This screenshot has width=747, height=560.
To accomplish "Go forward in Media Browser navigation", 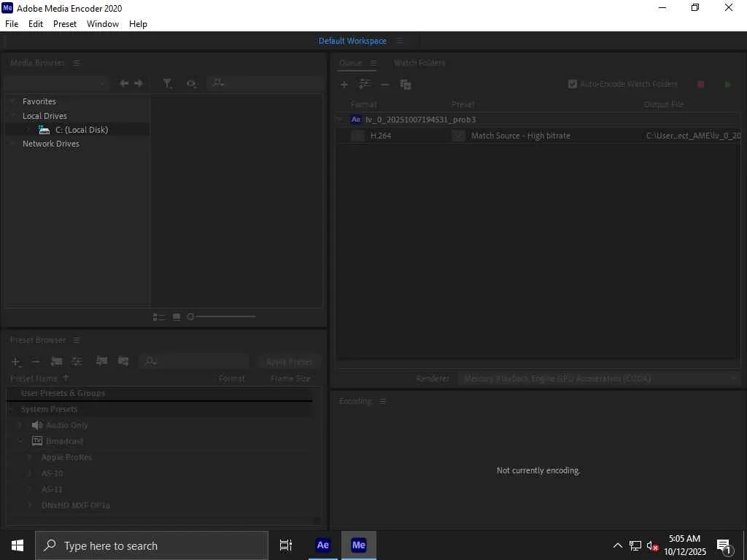I will click(x=139, y=83).
